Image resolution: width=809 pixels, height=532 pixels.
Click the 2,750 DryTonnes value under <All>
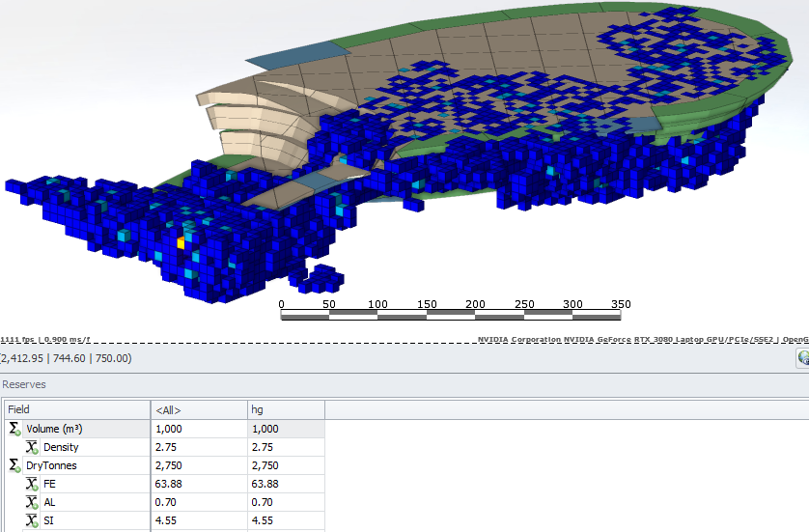tap(169, 465)
